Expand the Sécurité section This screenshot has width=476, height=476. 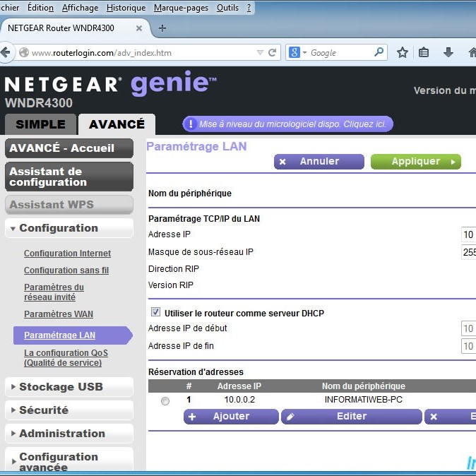[x=69, y=410]
